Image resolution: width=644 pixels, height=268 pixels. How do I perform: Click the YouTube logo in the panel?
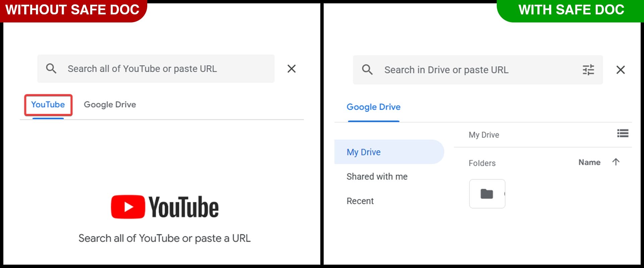click(x=165, y=207)
